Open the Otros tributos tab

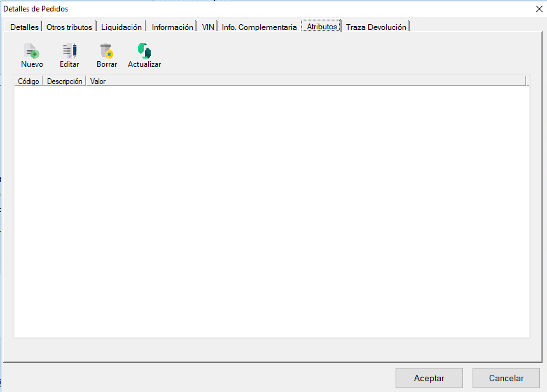pyautogui.click(x=69, y=27)
